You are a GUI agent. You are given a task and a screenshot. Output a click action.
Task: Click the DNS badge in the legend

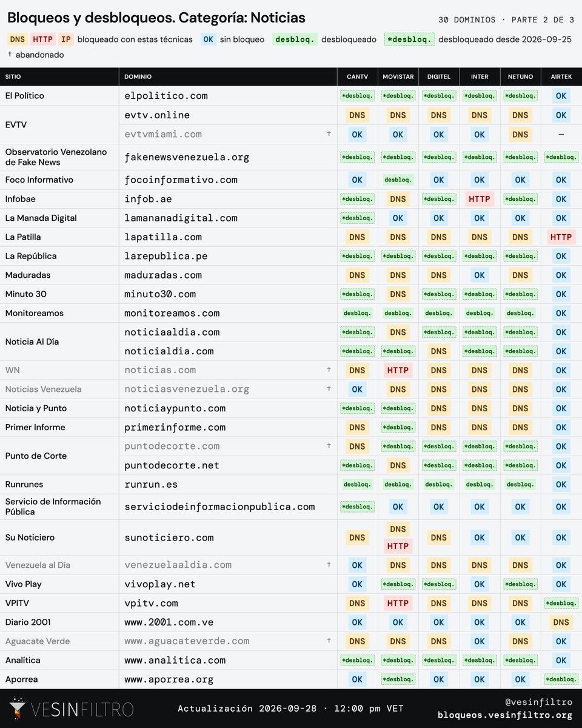(18, 39)
